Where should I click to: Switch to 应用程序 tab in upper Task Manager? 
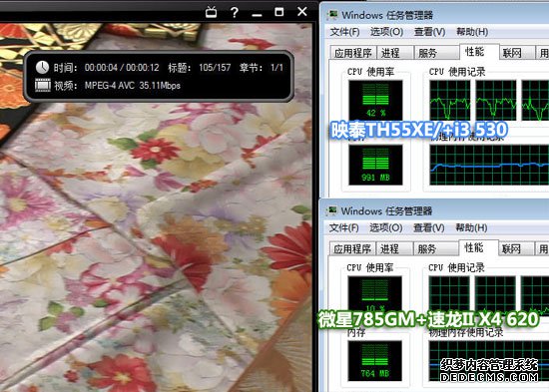[353, 53]
